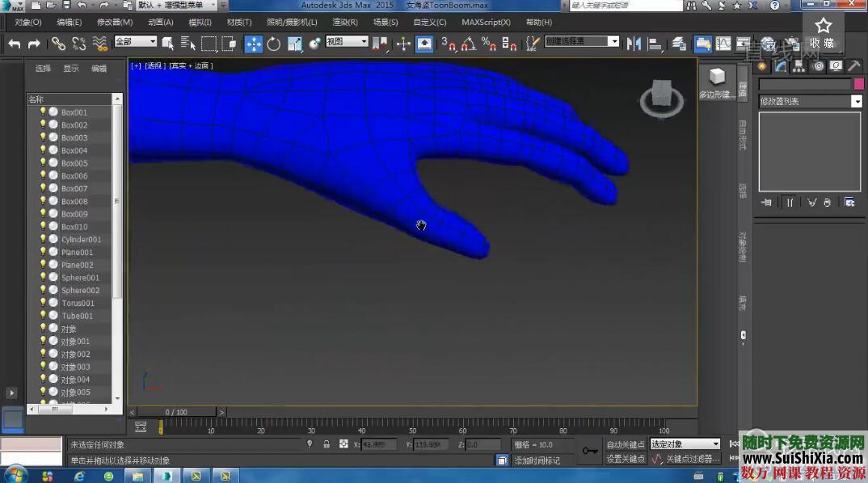Image resolution: width=868 pixels, height=483 pixels.
Task: Open the 选定对象 key filter dropdown
Action: [685, 444]
